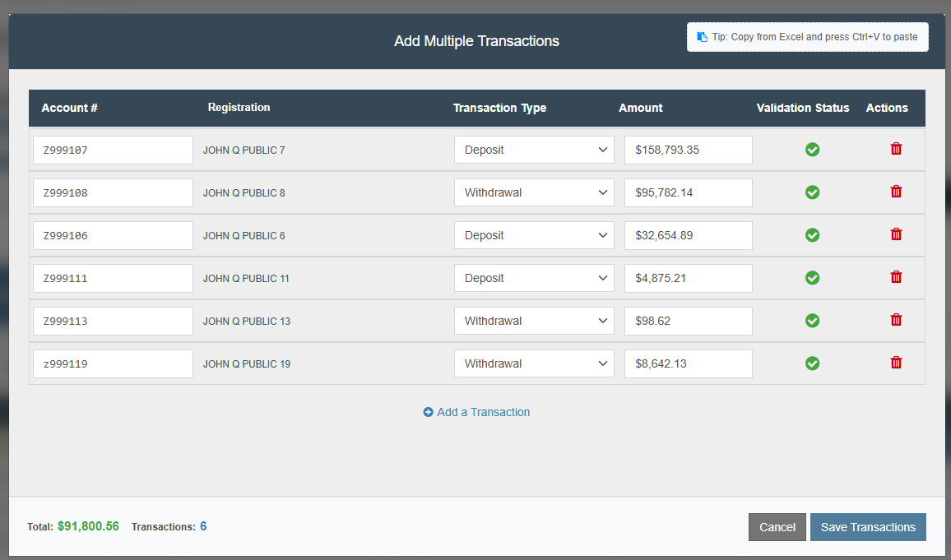
Task: Click the Account # column header
Action: (70, 108)
